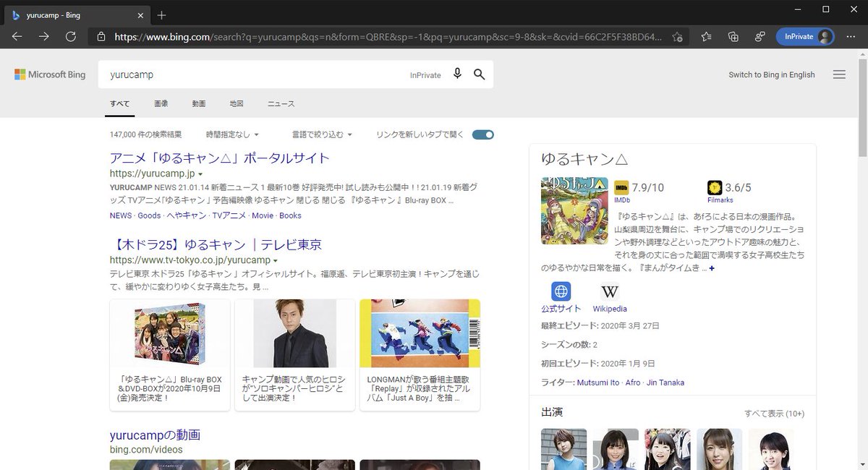Open アニメ「ゆるキャン△」ポータルサイト result
Viewport: 868px width, 470px height.
click(x=220, y=158)
